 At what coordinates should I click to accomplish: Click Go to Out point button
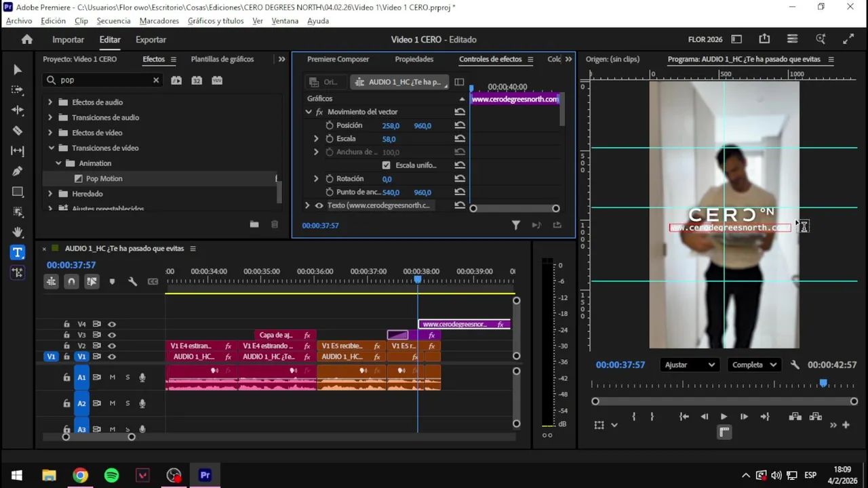(765, 417)
